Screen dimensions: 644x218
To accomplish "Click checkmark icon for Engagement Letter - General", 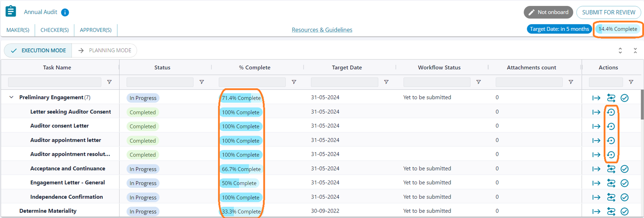I will [x=625, y=183].
